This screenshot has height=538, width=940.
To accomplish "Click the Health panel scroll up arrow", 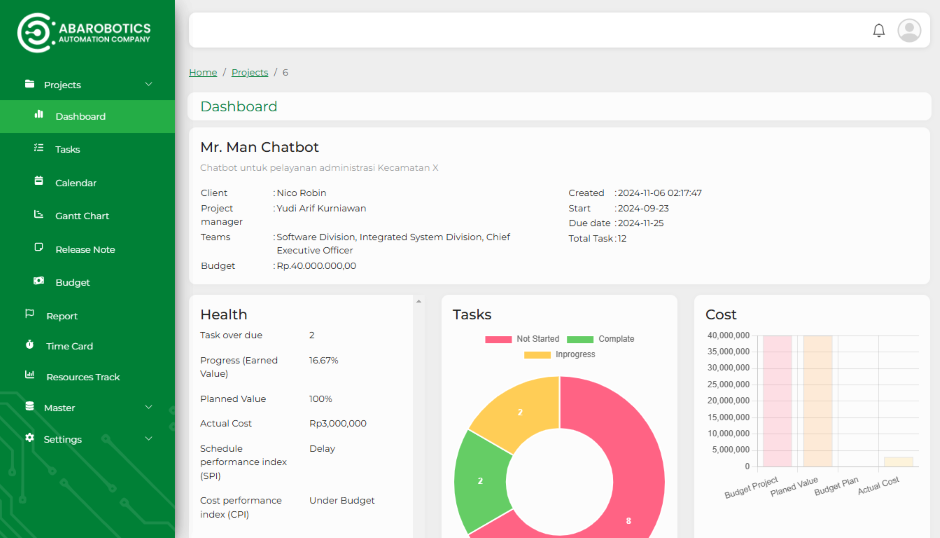I will pos(418,302).
